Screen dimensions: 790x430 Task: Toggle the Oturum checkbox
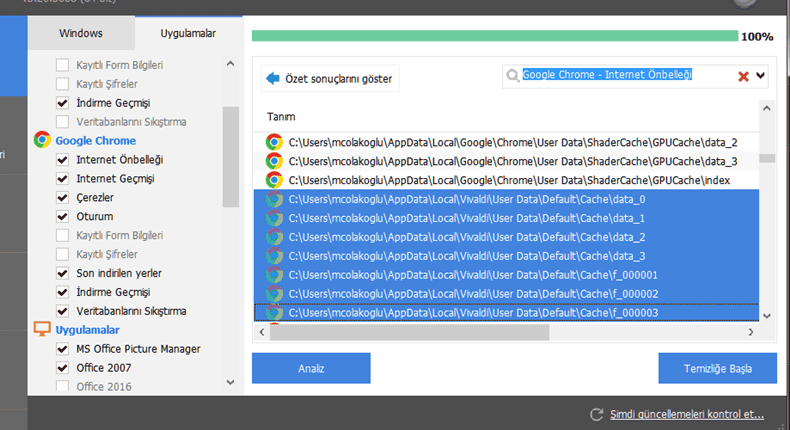tap(62, 216)
